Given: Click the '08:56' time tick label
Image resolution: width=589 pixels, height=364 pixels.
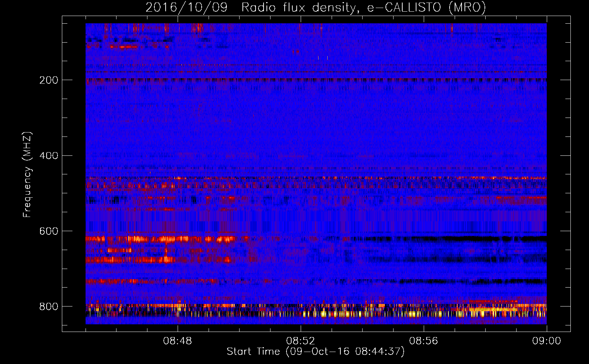Looking at the screenshot, I should click(424, 341).
